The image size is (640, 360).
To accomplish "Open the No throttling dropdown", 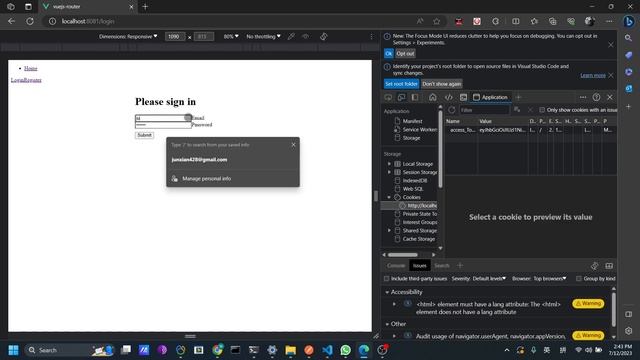I will coord(263,36).
